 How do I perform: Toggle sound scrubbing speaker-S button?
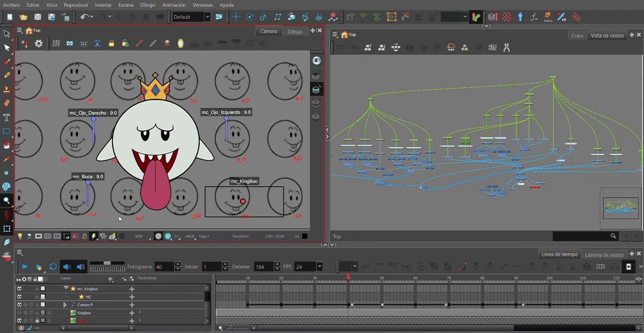(81, 266)
